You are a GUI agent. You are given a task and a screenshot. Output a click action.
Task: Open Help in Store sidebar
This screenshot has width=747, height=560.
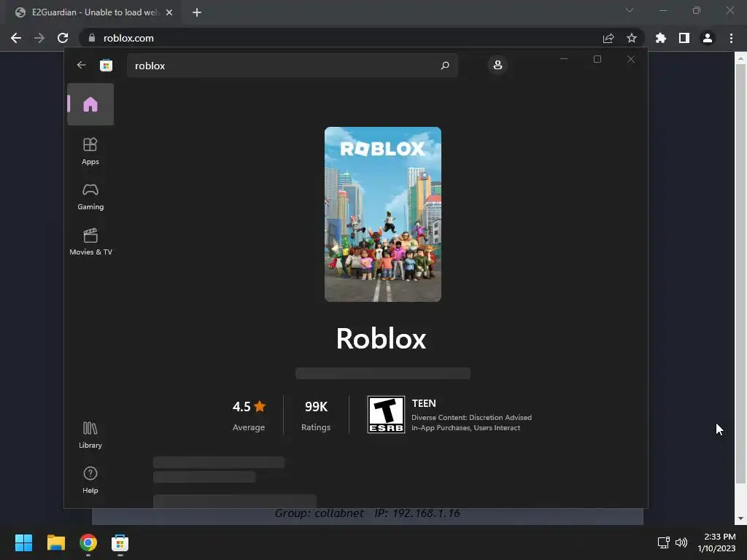[90, 480]
